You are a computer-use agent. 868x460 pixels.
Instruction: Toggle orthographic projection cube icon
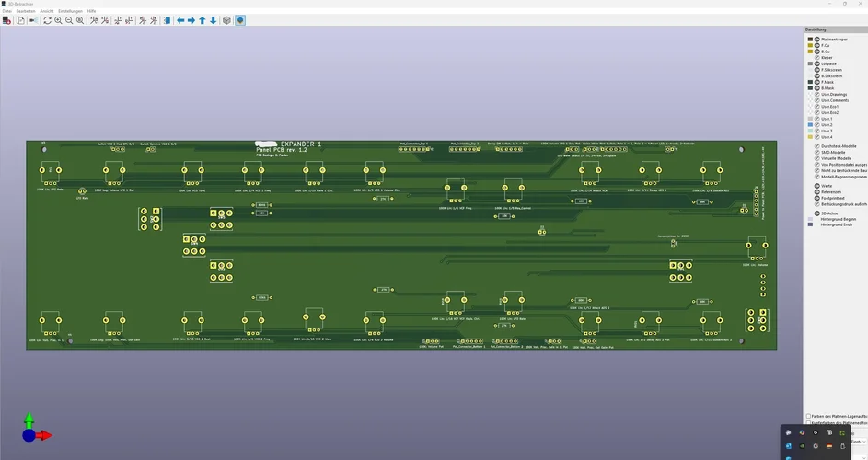tap(226, 20)
